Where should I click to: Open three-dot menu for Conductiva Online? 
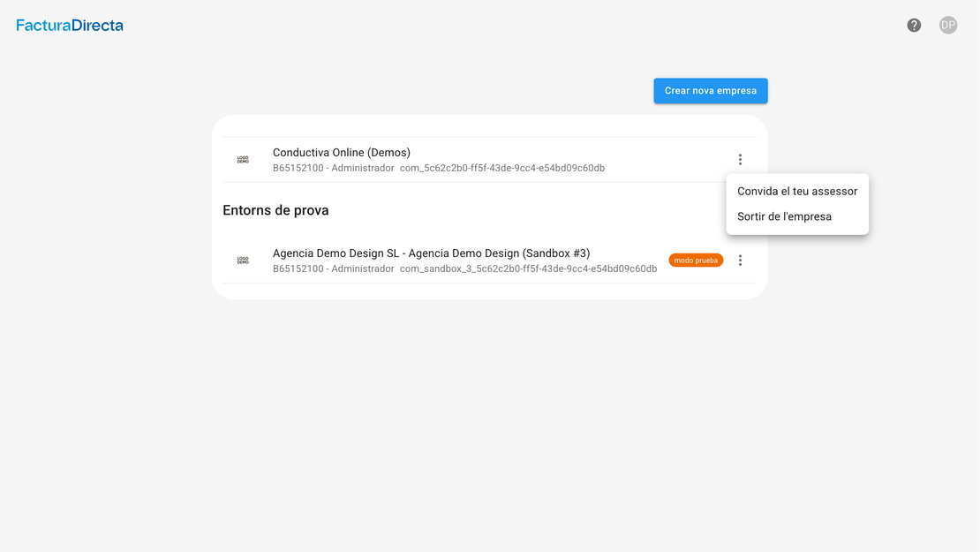[740, 160]
